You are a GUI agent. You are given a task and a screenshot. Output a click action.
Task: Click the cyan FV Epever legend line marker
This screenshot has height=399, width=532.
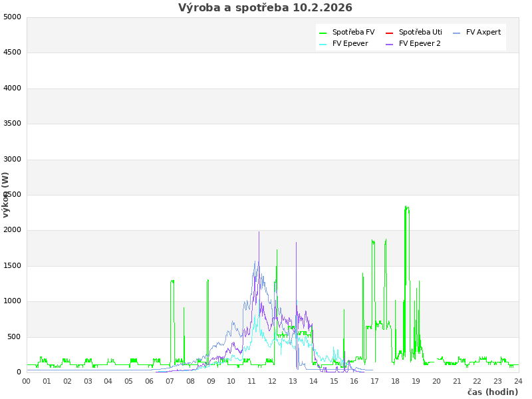click(x=323, y=44)
